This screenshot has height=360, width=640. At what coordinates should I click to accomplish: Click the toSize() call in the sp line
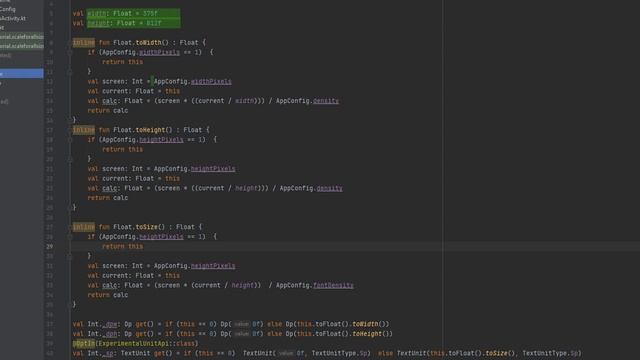[x=500, y=353]
